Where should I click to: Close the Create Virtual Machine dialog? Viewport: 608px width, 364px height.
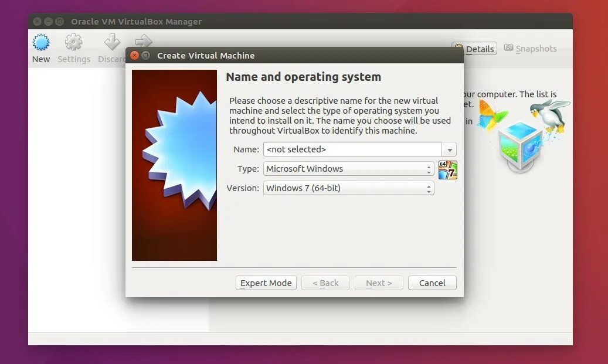[x=134, y=56]
